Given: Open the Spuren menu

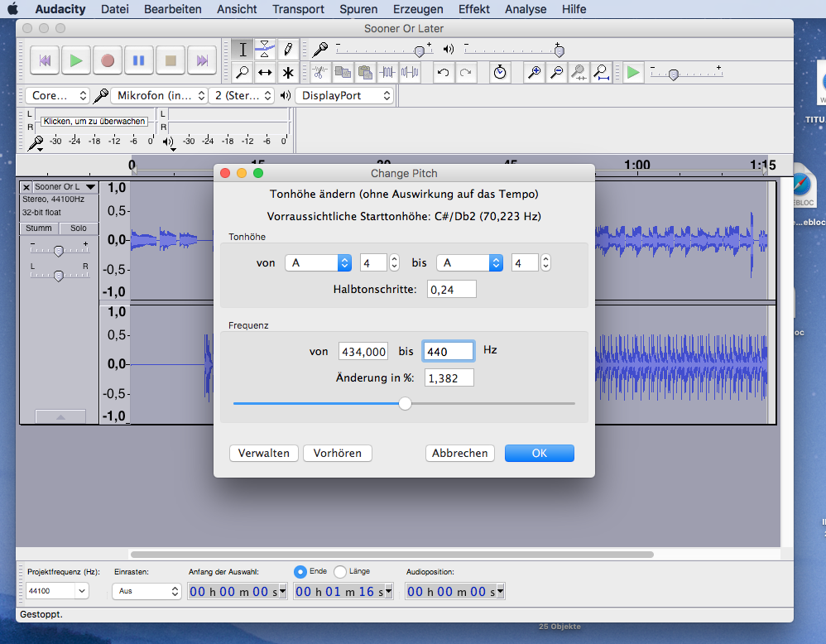Looking at the screenshot, I should click(358, 9).
